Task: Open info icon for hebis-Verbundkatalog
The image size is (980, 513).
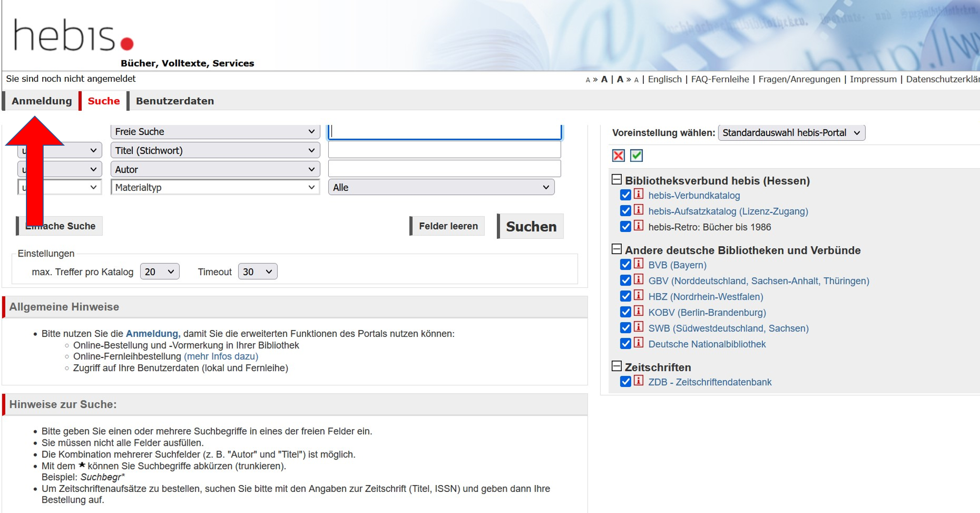Action: 638,194
